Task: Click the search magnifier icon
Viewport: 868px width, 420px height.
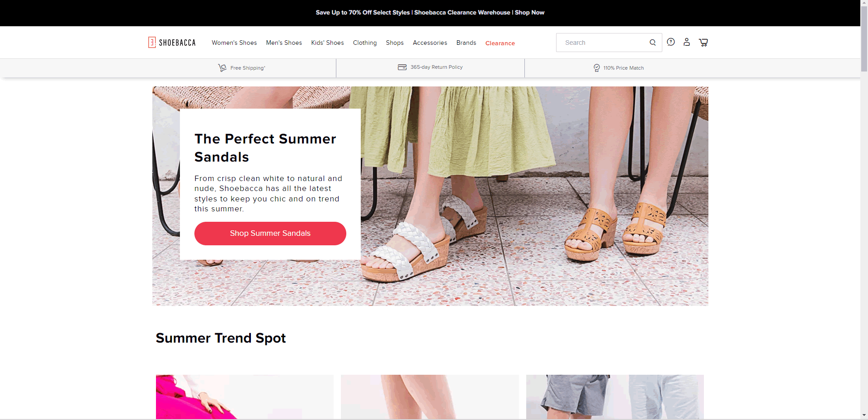Action: coord(652,43)
